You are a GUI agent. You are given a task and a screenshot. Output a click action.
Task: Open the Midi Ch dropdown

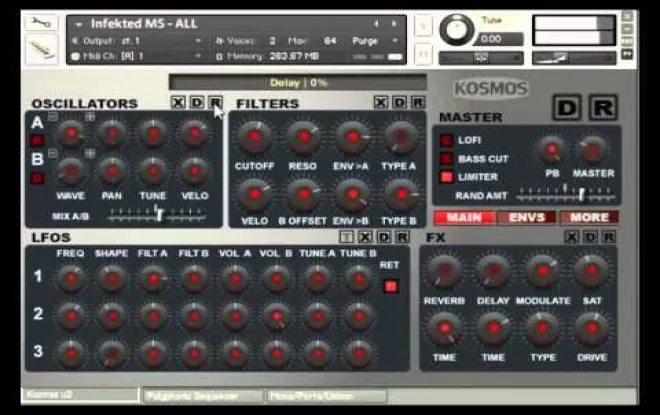[197, 56]
